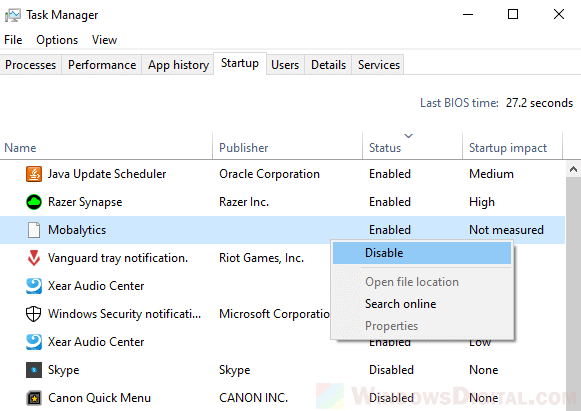Click the Disabled status of Skype
Screen dimensions: 581x411
391,370
